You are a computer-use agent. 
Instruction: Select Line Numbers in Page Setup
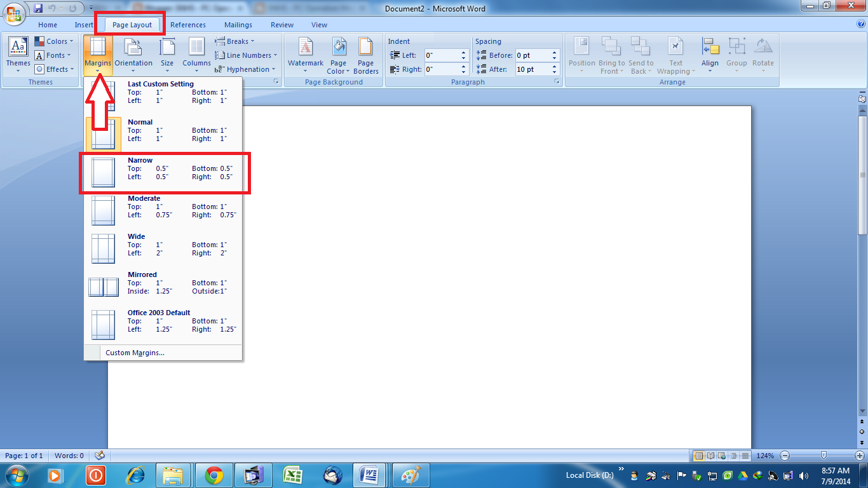[x=247, y=55]
